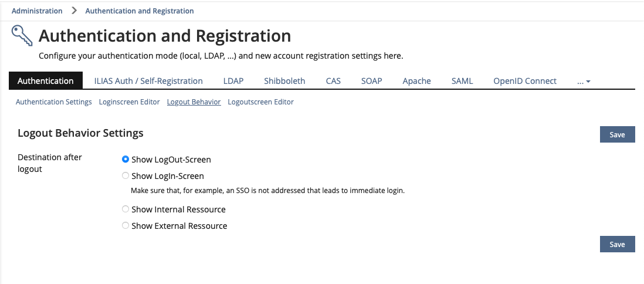Click the top Save button
644x284 pixels.
click(617, 135)
